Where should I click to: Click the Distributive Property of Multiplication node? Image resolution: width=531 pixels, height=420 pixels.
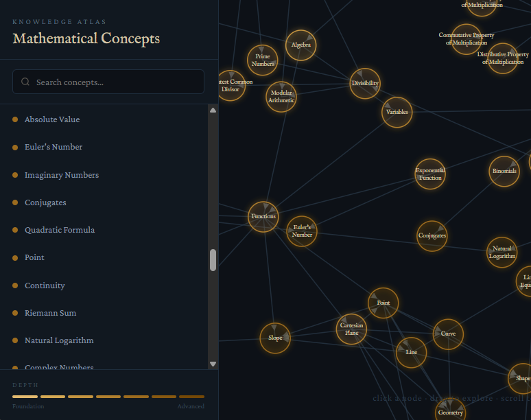503,58
